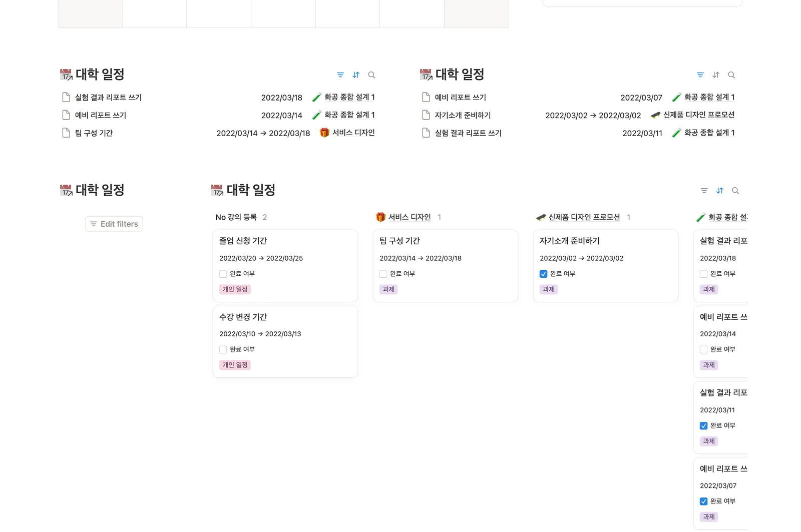801x532 pixels.
Task: Open search in the left 대학 일정 list view
Action: (371, 75)
